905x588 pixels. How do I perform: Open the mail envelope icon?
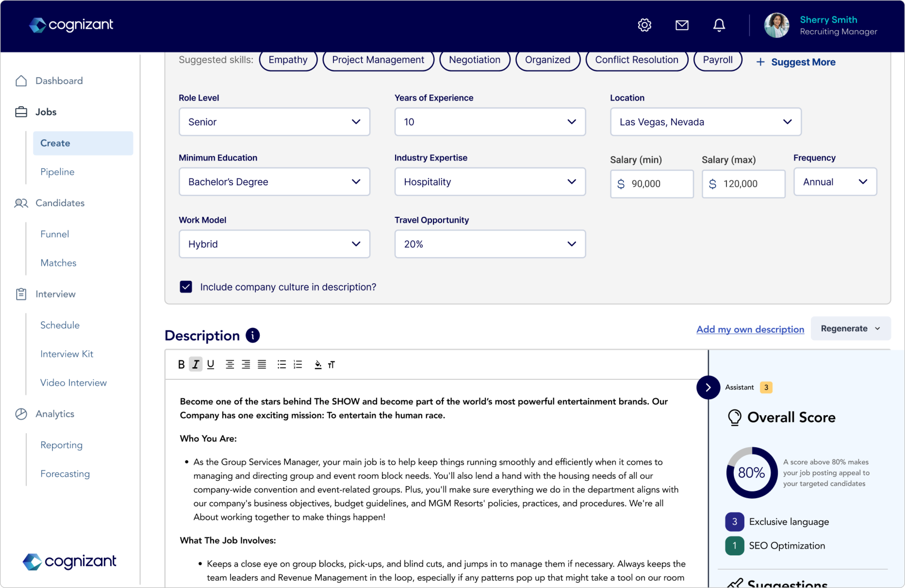pos(681,25)
